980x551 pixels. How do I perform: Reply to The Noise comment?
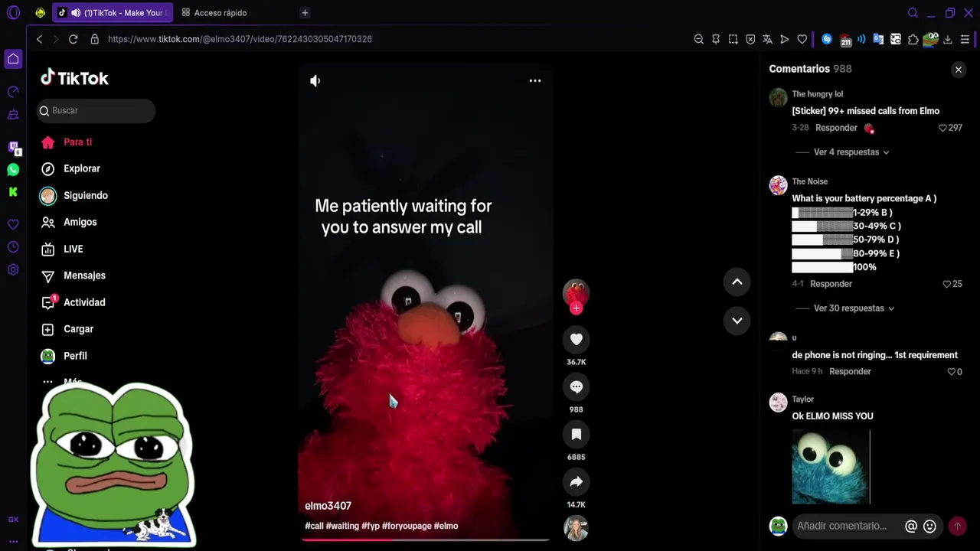(831, 284)
